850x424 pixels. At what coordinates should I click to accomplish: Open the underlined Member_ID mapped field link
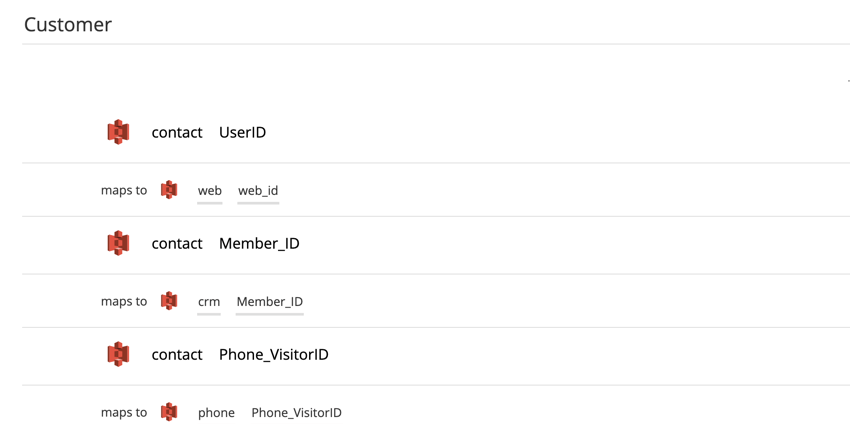(269, 302)
